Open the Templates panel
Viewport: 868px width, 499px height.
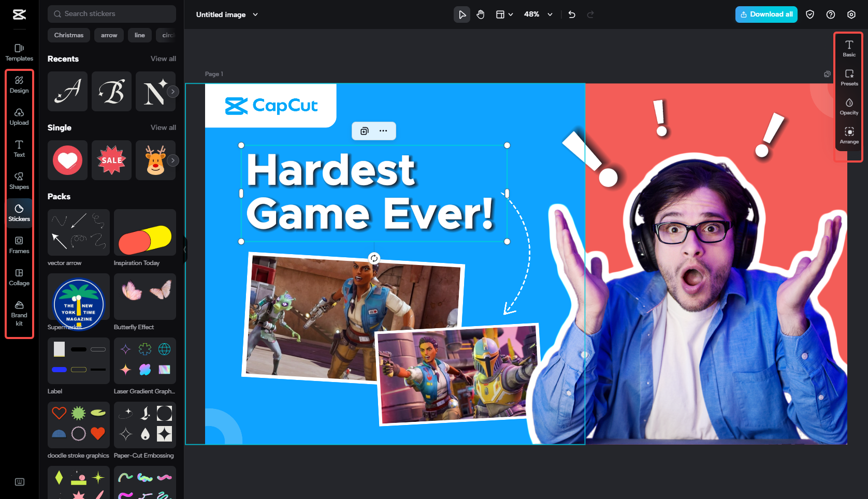click(19, 52)
